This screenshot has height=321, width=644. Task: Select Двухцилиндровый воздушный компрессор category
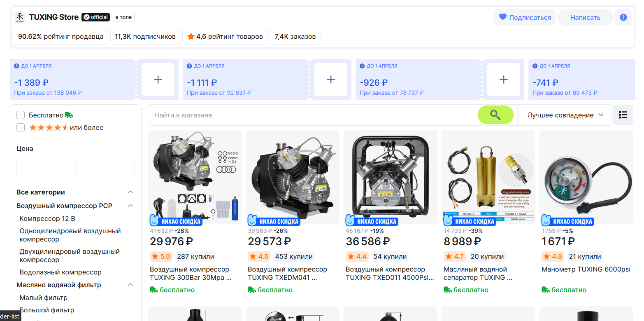click(x=70, y=255)
